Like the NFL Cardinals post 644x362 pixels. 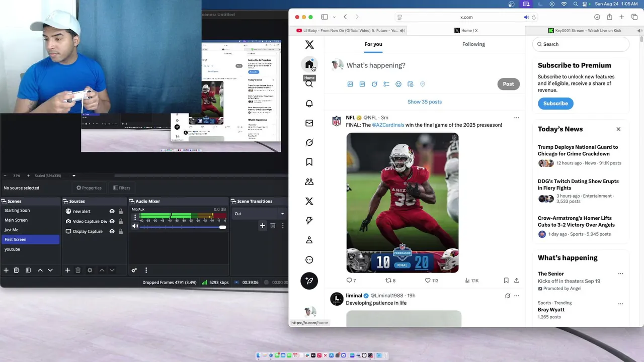point(431,281)
